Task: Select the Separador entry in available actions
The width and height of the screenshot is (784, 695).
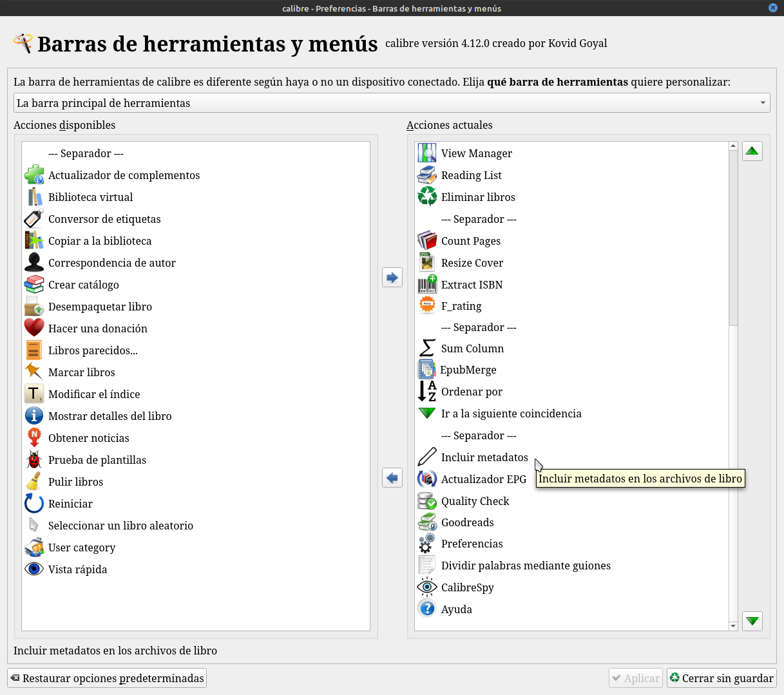Action: (196, 153)
